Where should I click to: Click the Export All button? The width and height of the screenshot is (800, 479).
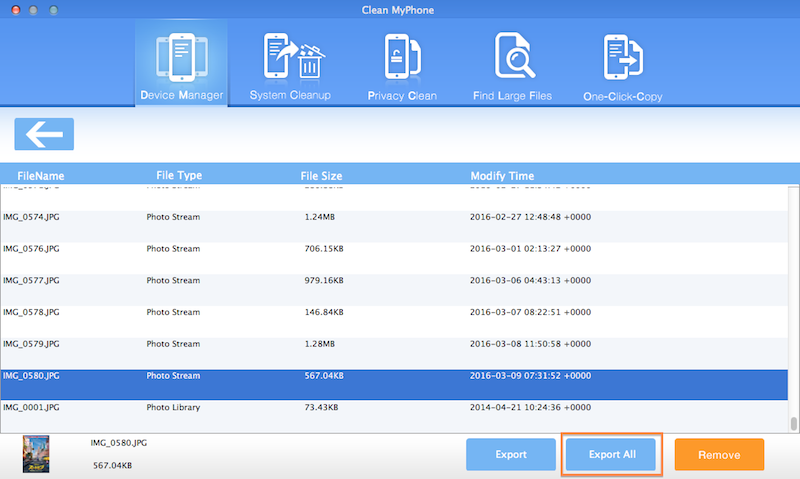(x=611, y=454)
